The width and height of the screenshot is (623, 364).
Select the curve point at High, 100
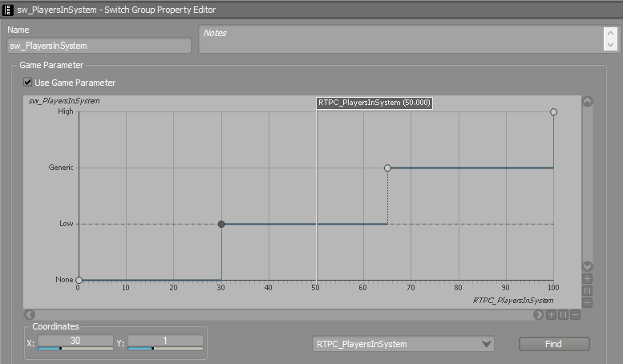(553, 112)
